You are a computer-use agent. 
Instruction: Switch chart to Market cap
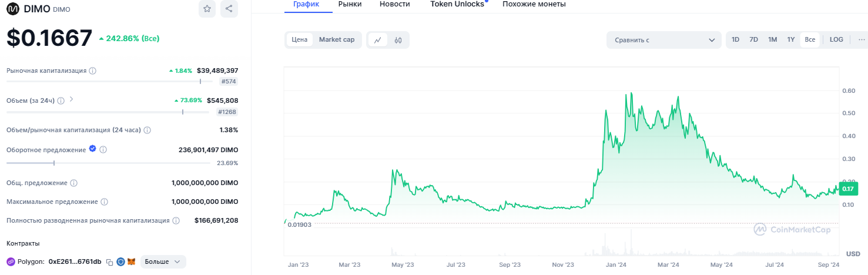coord(337,40)
